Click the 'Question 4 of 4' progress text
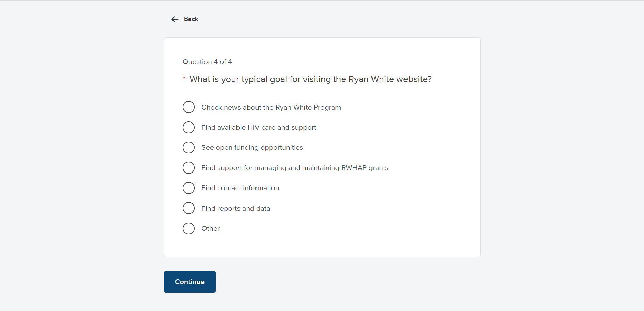 click(207, 62)
